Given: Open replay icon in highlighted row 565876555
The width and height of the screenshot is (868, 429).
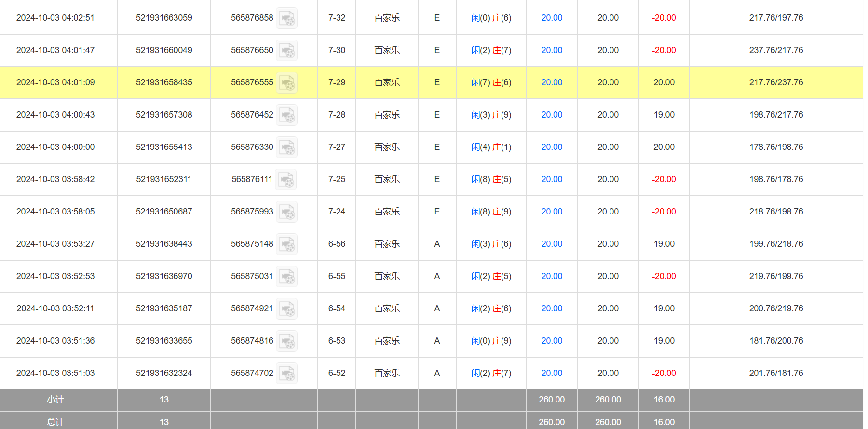Looking at the screenshot, I should point(287,83).
